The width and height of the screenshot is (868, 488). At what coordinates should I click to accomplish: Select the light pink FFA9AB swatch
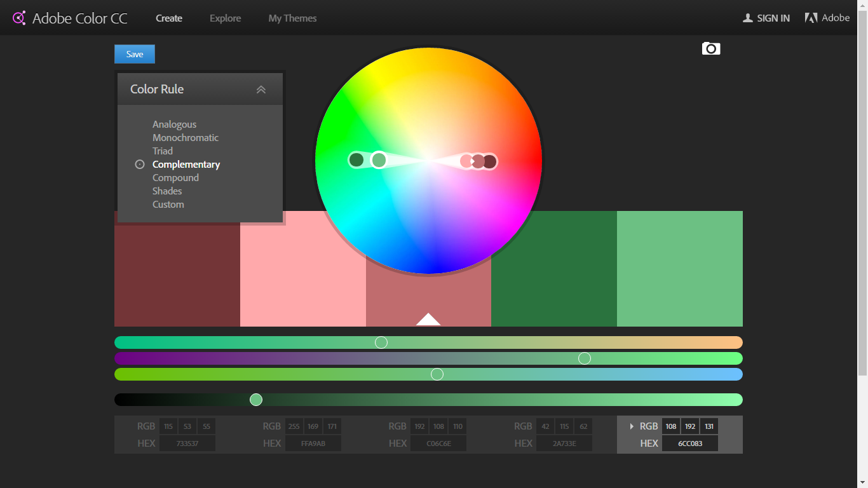pyautogui.click(x=303, y=269)
